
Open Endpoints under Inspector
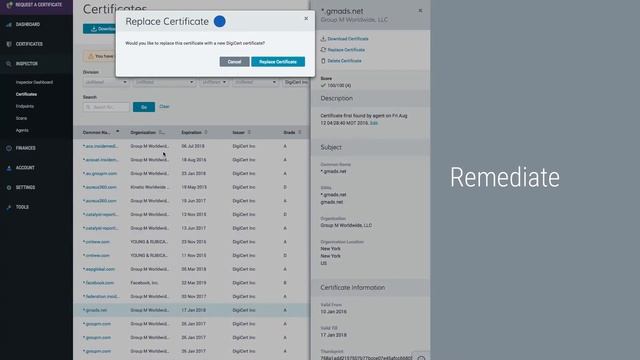click(x=24, y=106)
